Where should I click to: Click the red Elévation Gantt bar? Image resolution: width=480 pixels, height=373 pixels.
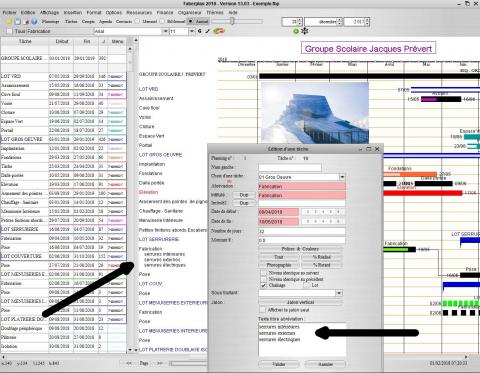tap(423, 193)
